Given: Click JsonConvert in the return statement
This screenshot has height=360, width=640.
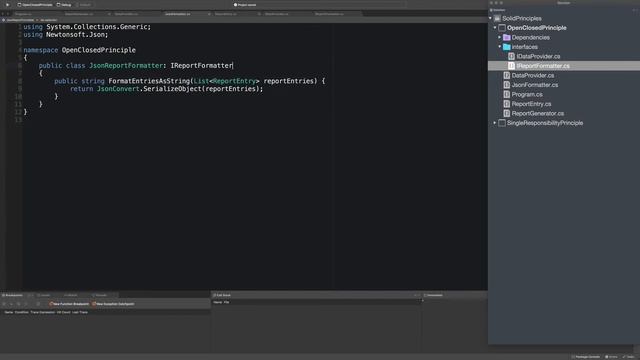Looking at the screenshot, I should click(118, 89).
